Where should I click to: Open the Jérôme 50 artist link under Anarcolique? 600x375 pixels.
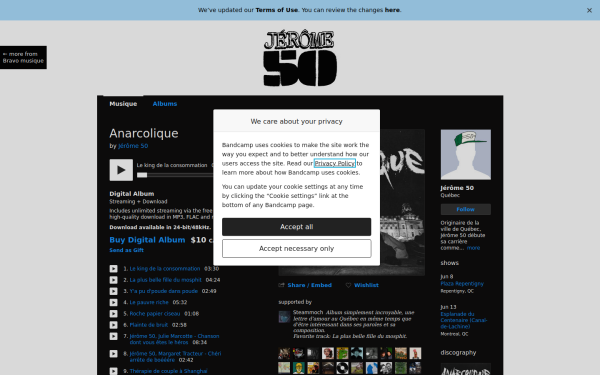(133, 146)
